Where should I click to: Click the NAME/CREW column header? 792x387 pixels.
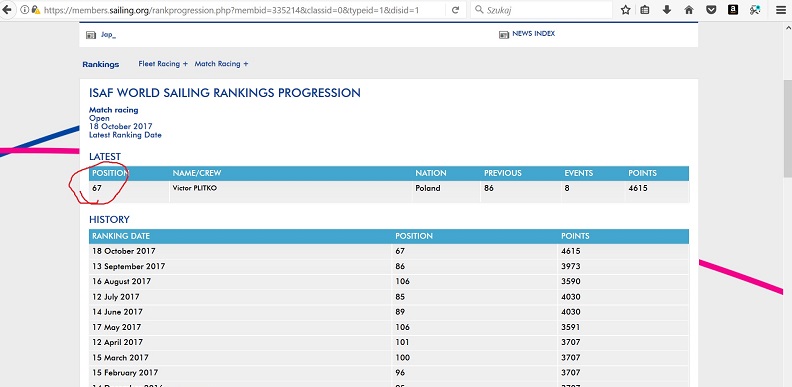[x=197, y=173]
